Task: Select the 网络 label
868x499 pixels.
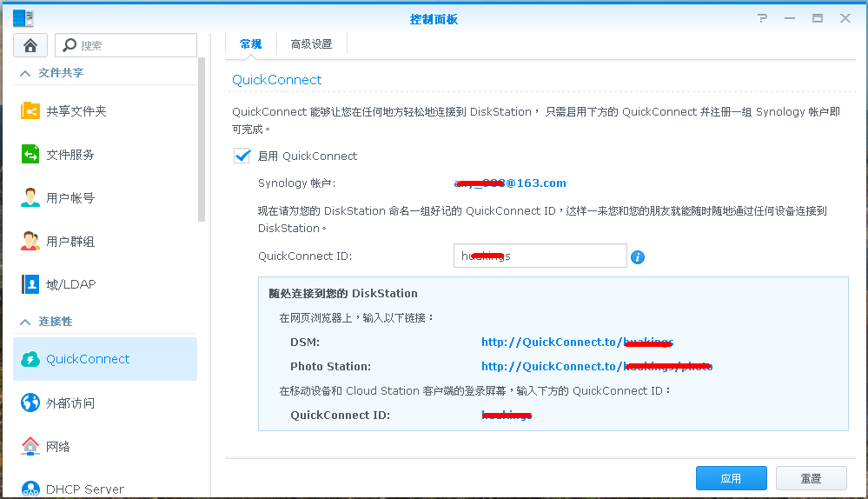Action: point(58,446)
